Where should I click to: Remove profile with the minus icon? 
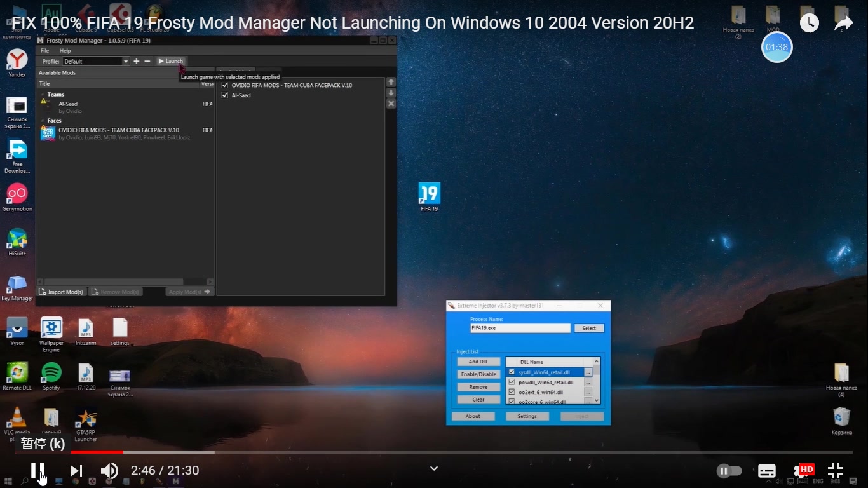147,61
